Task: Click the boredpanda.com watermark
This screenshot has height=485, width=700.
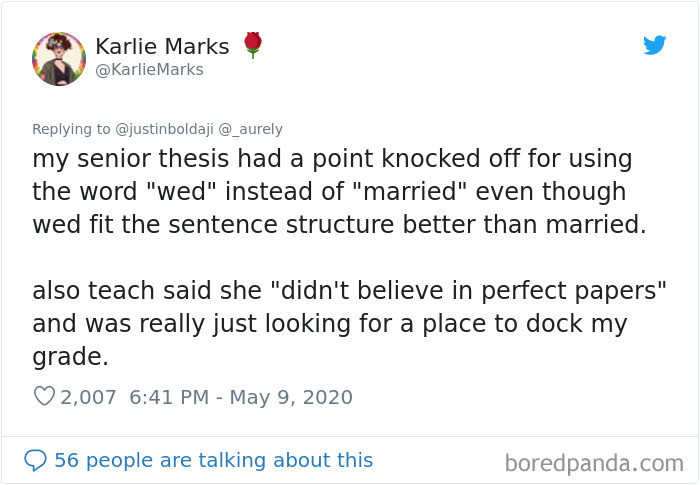Action: pos(594,463)
